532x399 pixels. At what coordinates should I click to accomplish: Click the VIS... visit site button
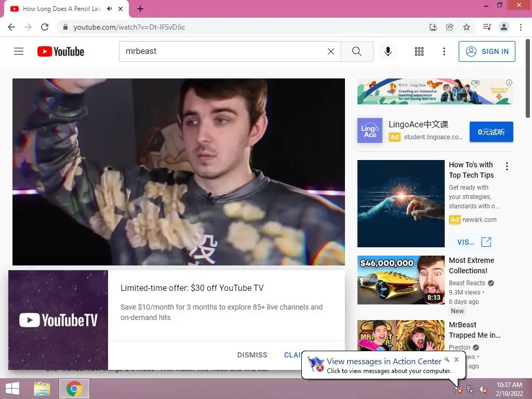pos(465,242)
